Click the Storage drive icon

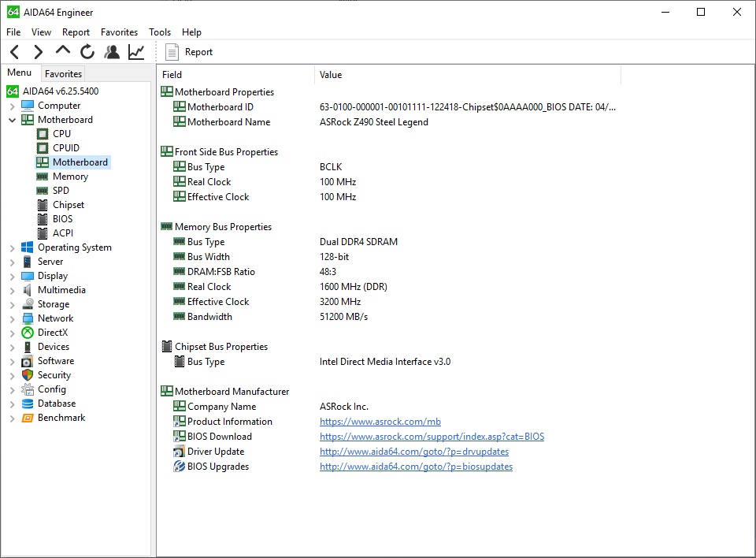[x=28, y=304]
